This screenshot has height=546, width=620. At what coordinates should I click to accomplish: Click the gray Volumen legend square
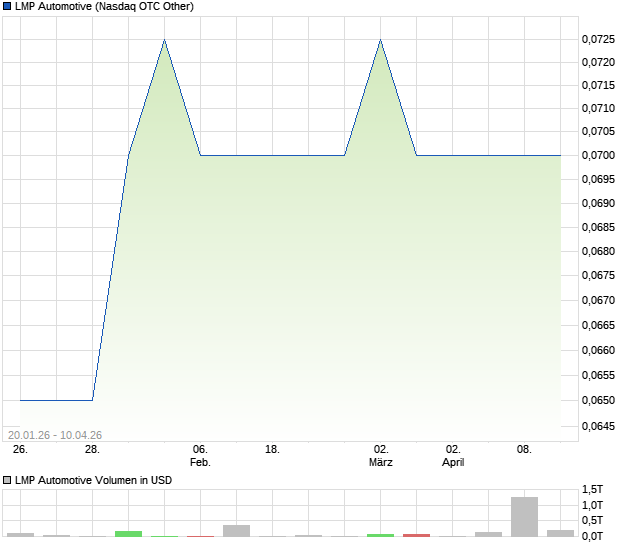coord(7,480)
